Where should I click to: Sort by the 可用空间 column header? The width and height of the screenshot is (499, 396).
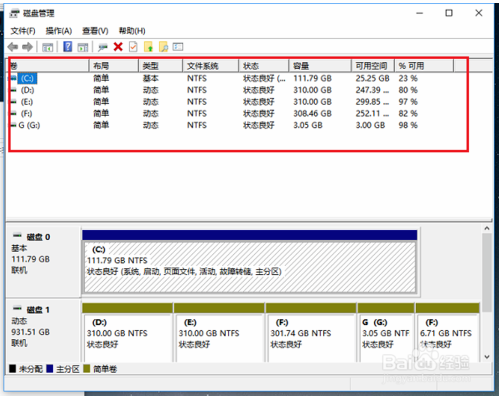[x=373, y=66]
